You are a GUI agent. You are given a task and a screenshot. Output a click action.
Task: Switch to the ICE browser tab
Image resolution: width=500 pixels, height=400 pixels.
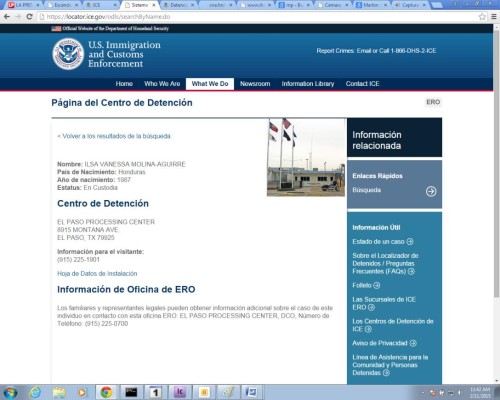pos(100,5)
